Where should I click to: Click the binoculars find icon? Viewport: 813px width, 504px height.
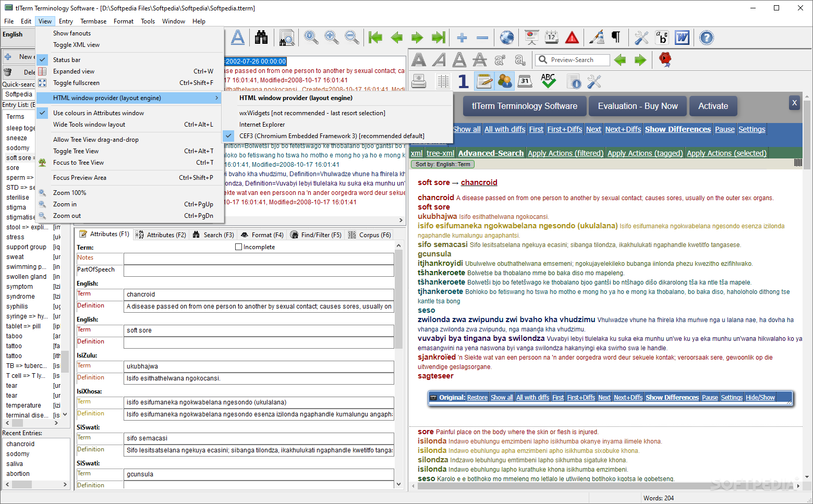[x=261, y=38]
